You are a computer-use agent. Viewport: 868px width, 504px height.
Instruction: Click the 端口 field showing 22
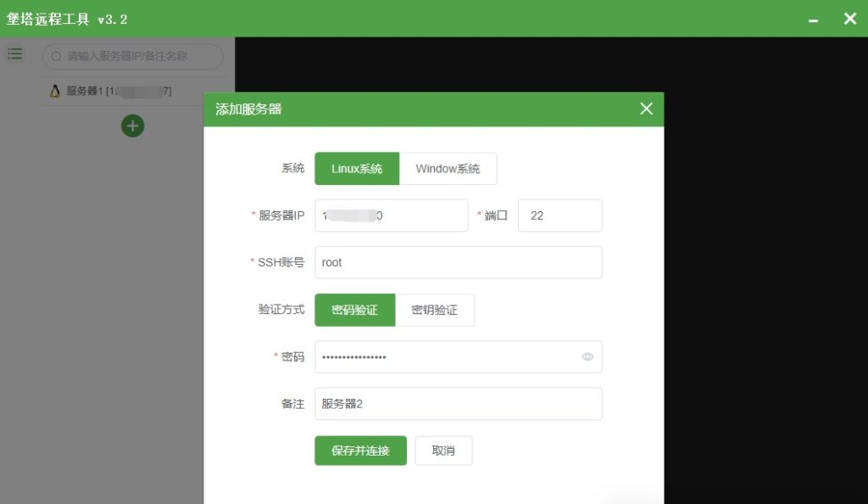[559, 215]
